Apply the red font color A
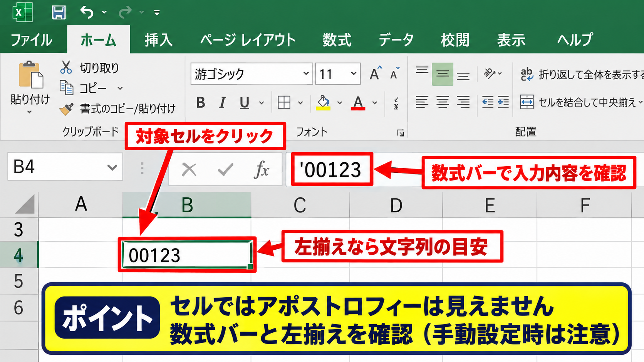This screenshot has height=362, width=644. (358, 103)
